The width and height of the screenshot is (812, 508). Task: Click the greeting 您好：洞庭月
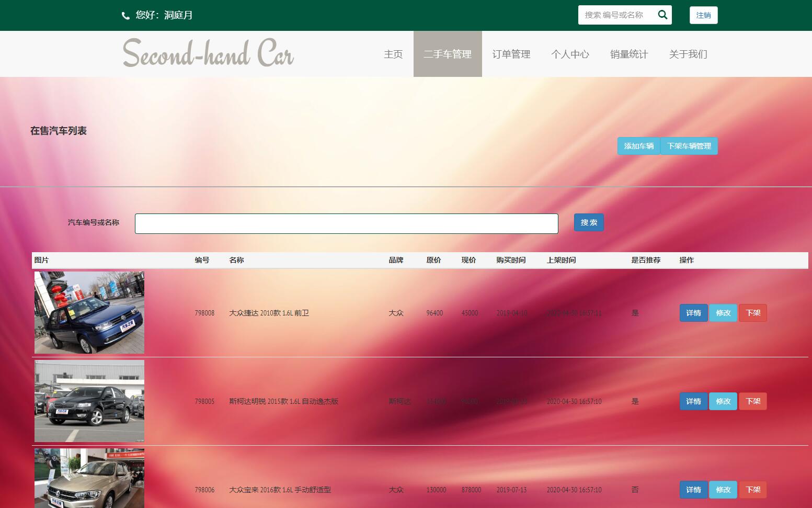(x=164, y=15)
